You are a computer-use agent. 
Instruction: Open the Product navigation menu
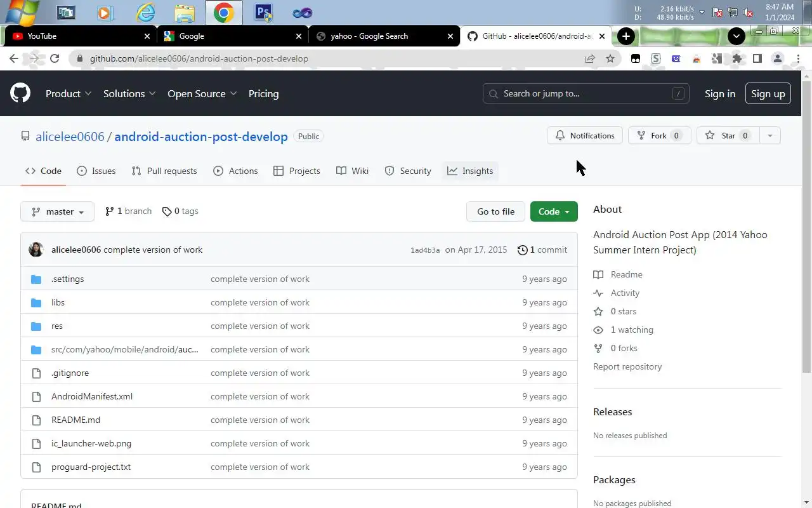point(69,93)
